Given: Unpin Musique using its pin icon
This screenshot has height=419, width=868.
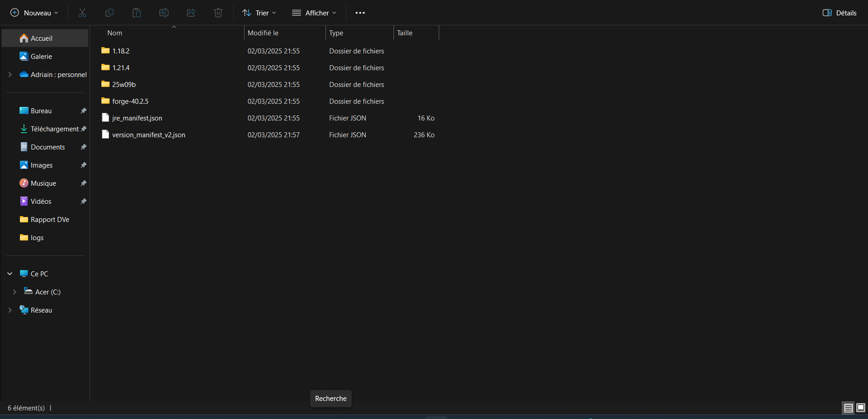Looking at the screenshot, I should (83, 183).
